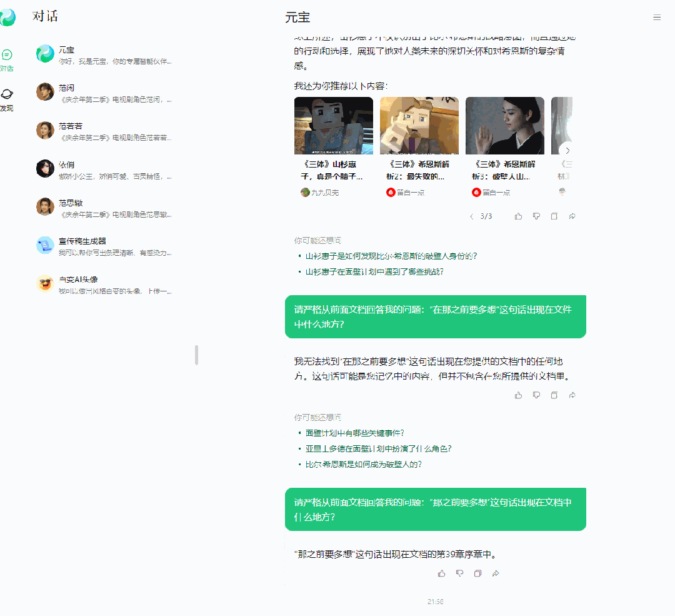Open the 依俏 character chat
Viewport: 675px width, 616px height.
[x=104, y=169]
